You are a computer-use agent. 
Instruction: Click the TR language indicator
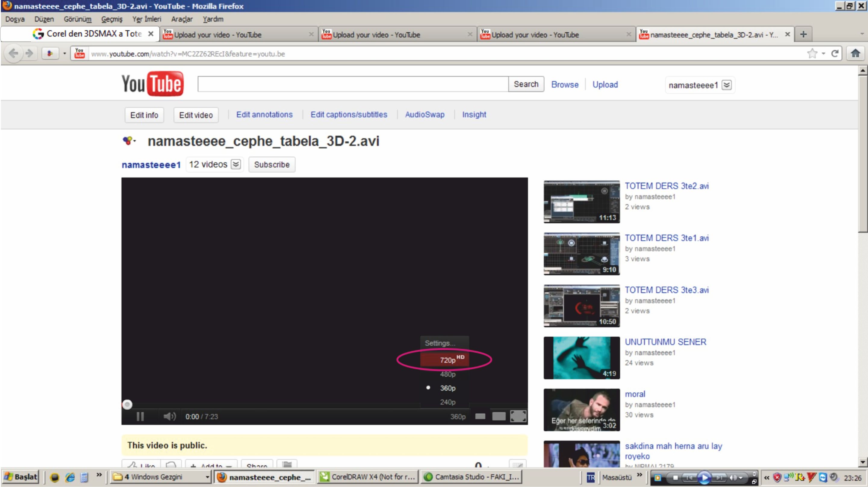pyautogui.click(x=591, y=478)
